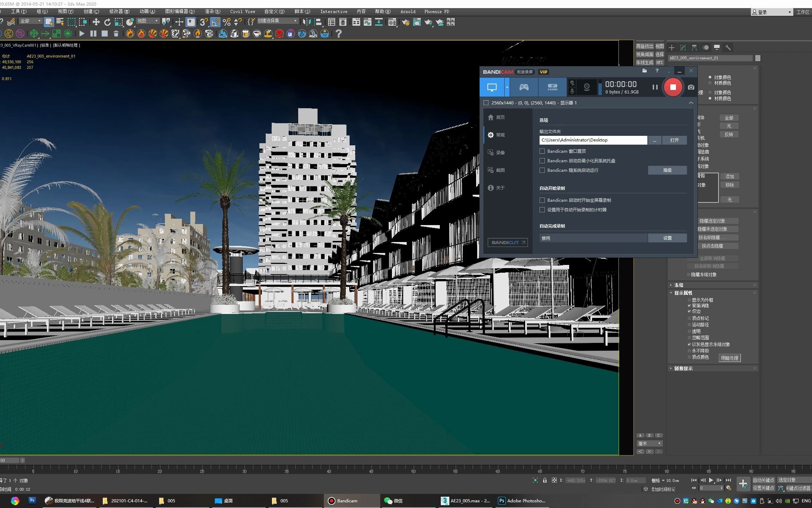This screenshot has width=812, height=508.
Task: Activate the Select and Rotate tool
Action: coord(107,22)
